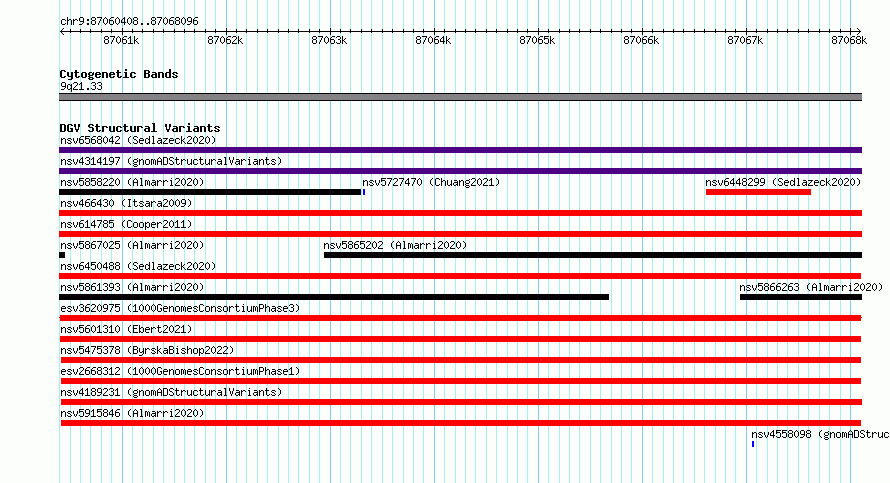The width and height of the screenshot is (890, 483).
Task: Click label nsv5865202 (Almarri2020)
Action: coord(395,245)
